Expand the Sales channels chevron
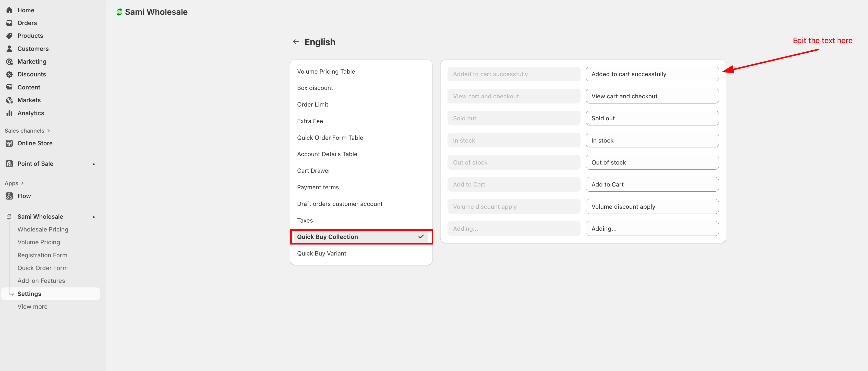Viewport: 868px width, 371px height. coord(49,131)
